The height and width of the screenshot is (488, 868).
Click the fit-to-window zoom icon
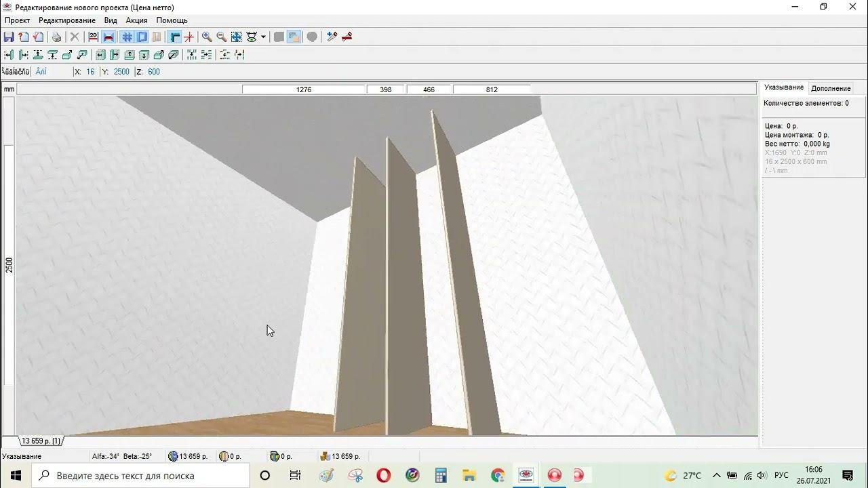point(237,37)
